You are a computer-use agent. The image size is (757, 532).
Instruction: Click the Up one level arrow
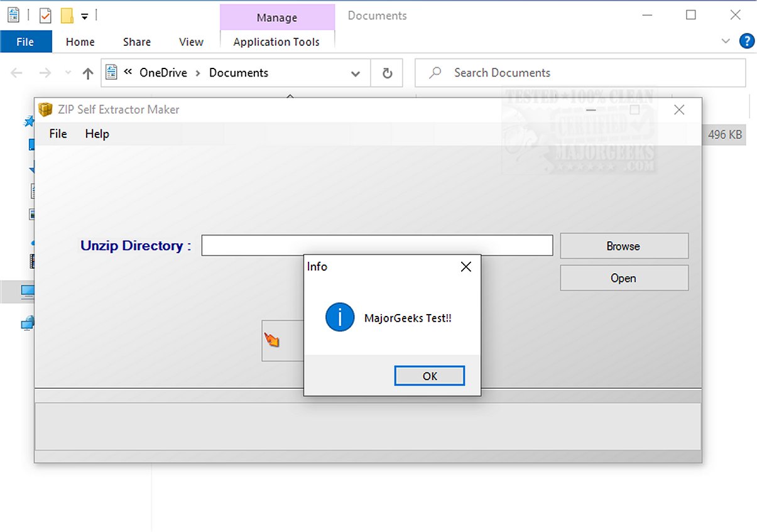pos(88,73)
